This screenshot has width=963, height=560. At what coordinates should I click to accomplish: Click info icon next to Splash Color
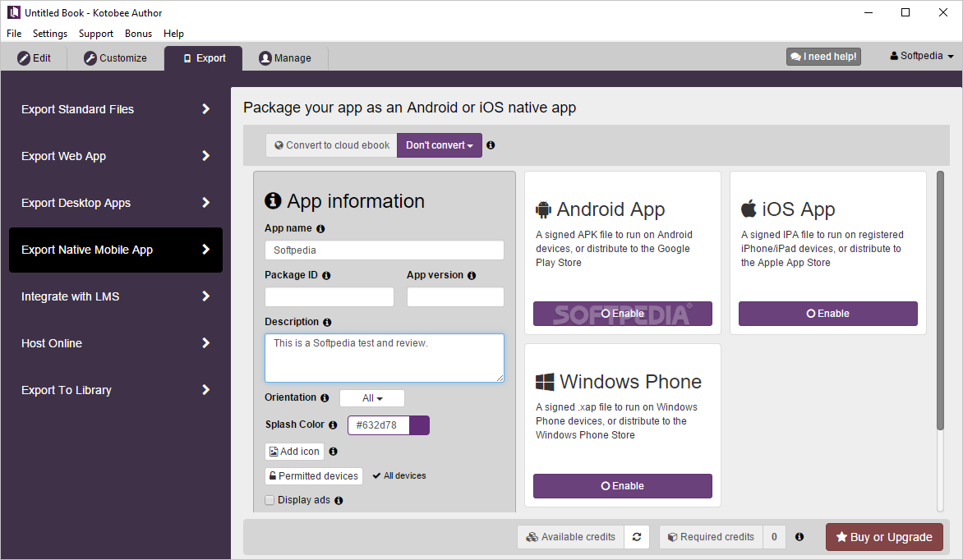click(333, 425)
